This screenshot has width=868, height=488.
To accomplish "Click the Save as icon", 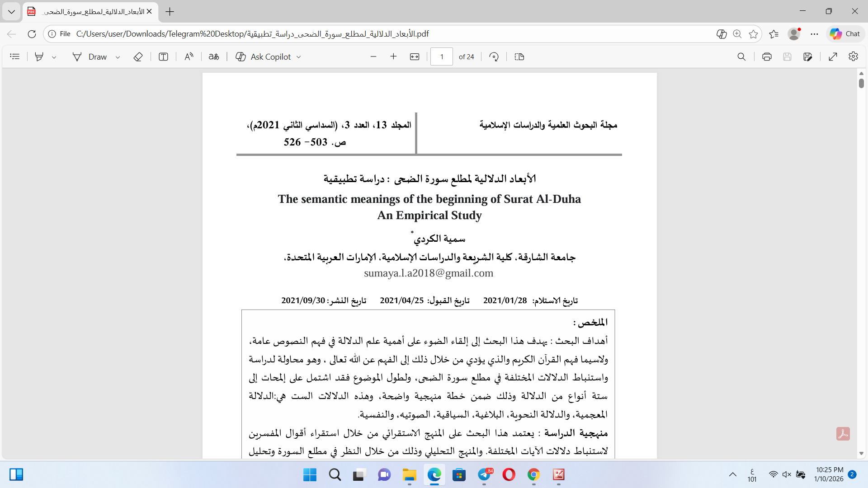I will pos(808,57).
